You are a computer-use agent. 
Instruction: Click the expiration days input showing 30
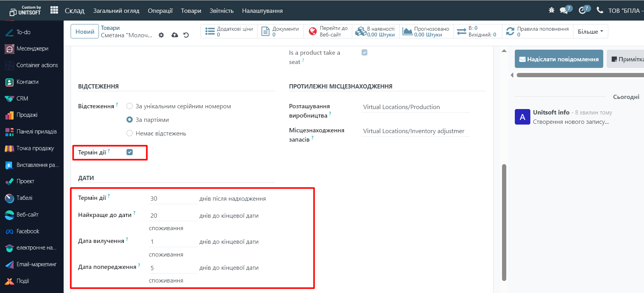point(173,199)
